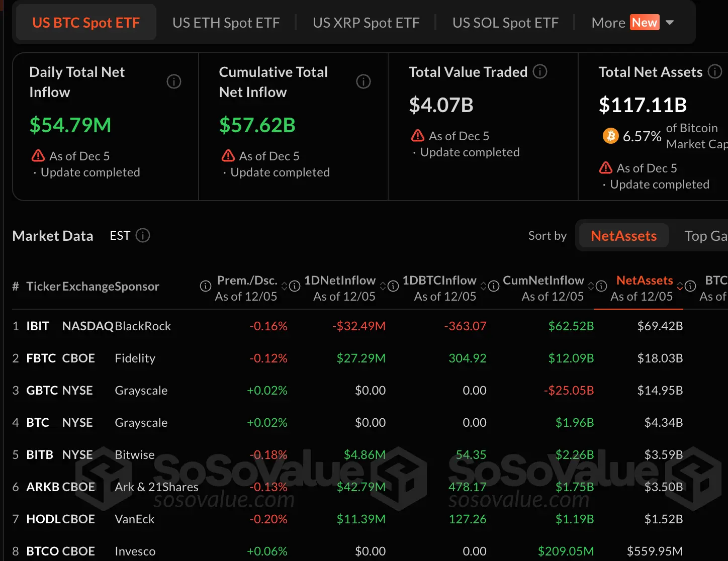728x561 pixels.
Task: Choose the Top Ga sort option
Action: (x=706, y=236)
